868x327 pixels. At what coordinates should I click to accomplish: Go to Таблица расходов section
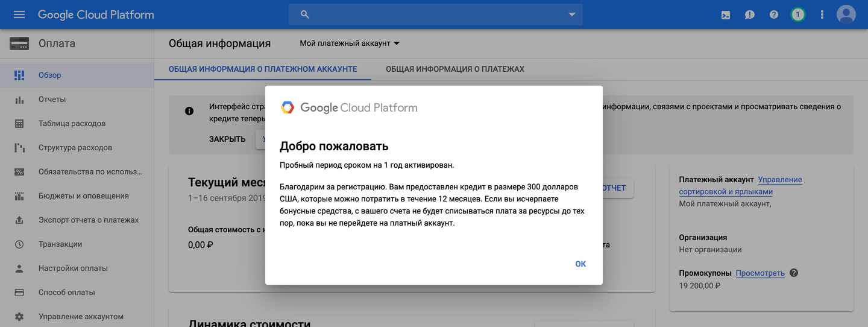72,124
